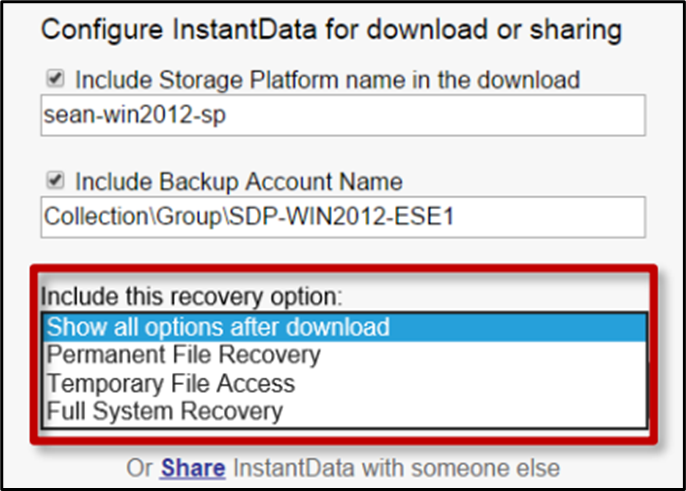The width and height of the screenshot is (686, 491).
Task: Click blank space right of Full System Recovery
Action: (464, 411)
